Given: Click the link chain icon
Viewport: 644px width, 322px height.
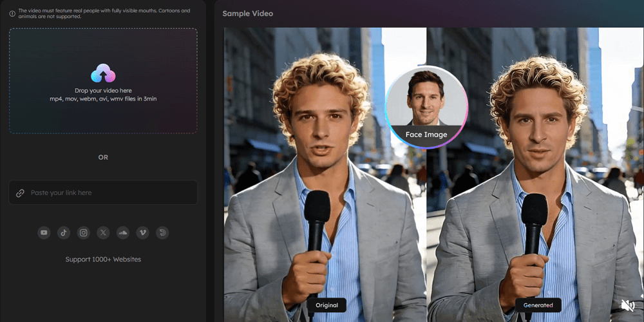Looking at the screenshot, I should 20,193.
